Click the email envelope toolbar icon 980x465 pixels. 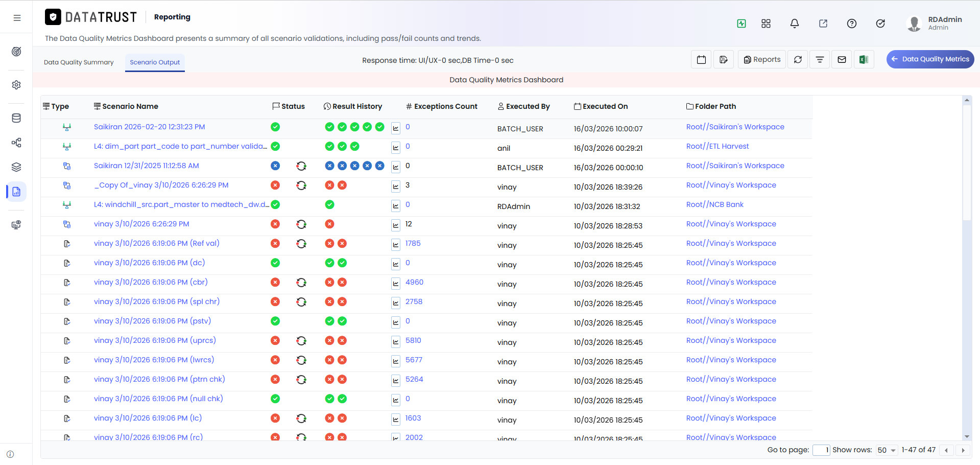click(842, 60)
